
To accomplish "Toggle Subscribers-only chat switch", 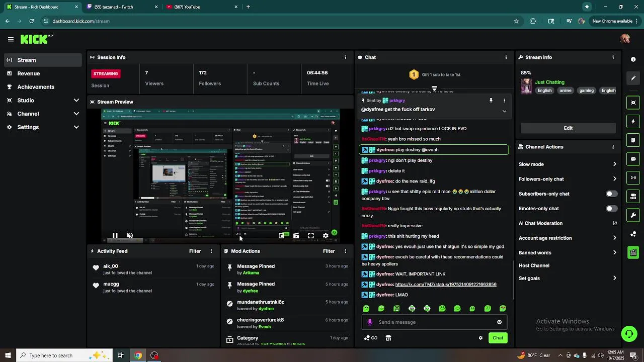I will tap(611, 194).
